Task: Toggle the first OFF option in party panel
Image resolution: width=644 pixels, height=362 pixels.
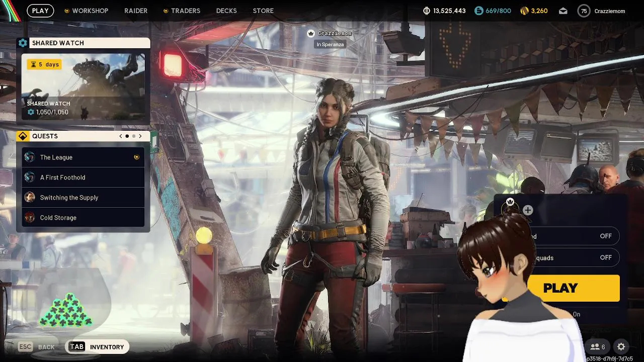Action: click(606, 236)
